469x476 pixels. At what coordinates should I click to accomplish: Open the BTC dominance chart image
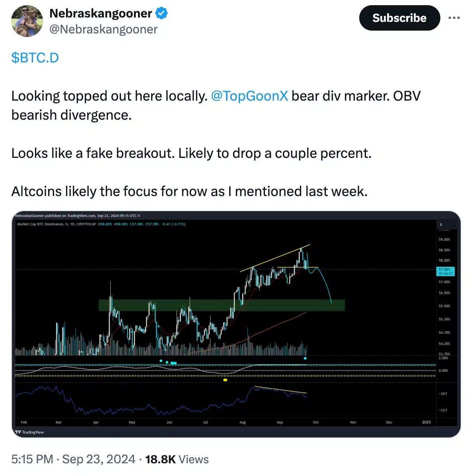[x=236, y=324]
